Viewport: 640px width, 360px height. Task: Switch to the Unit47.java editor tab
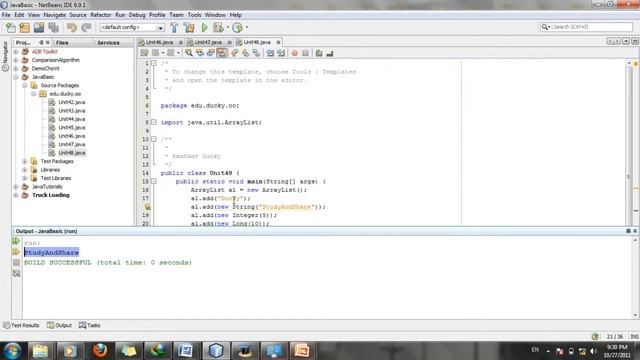pyautogui.click(x=208, y=42)
